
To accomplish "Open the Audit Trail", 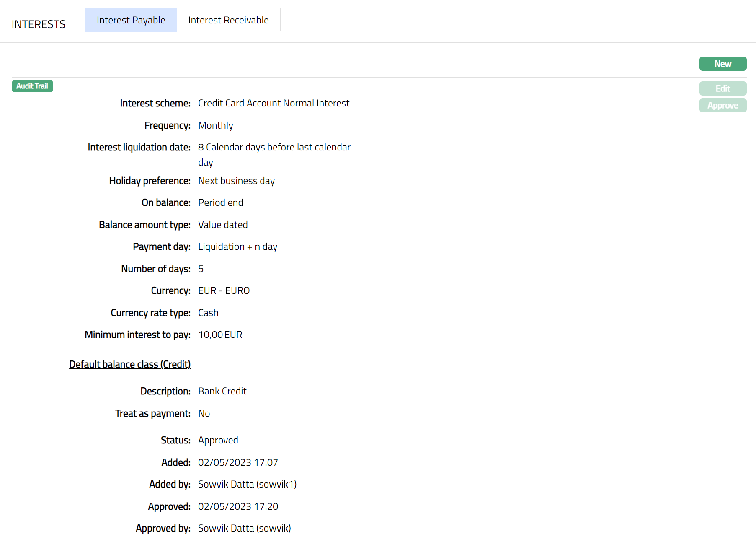I will [32, 86].
